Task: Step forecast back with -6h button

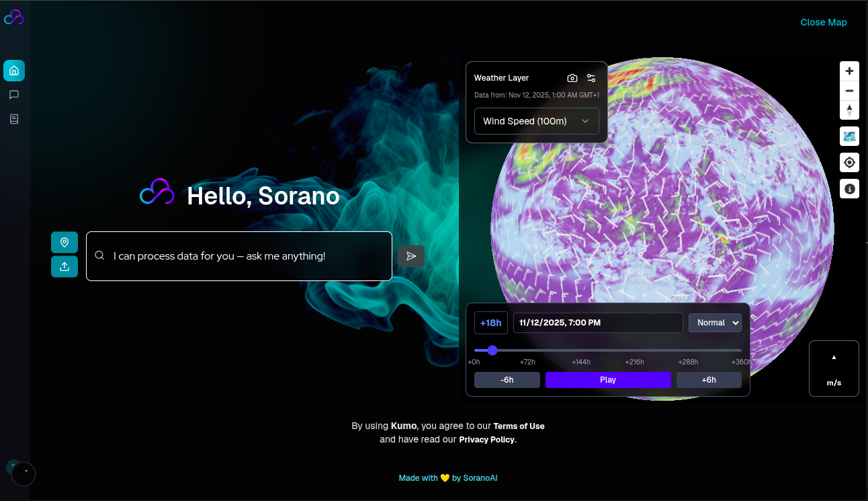Action: pyautogui.click(x=507, y=380)
